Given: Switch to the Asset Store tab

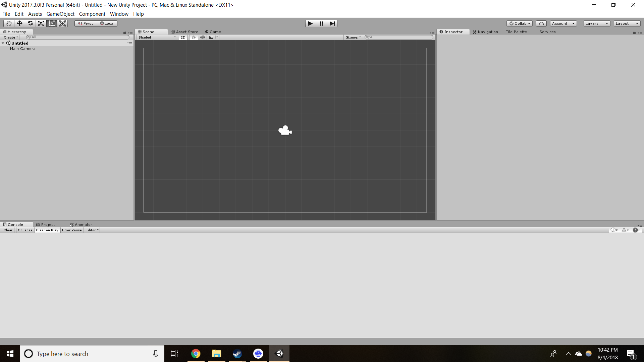Looking at the screenshot, I should pyautogui.click(x=185, y=32).
